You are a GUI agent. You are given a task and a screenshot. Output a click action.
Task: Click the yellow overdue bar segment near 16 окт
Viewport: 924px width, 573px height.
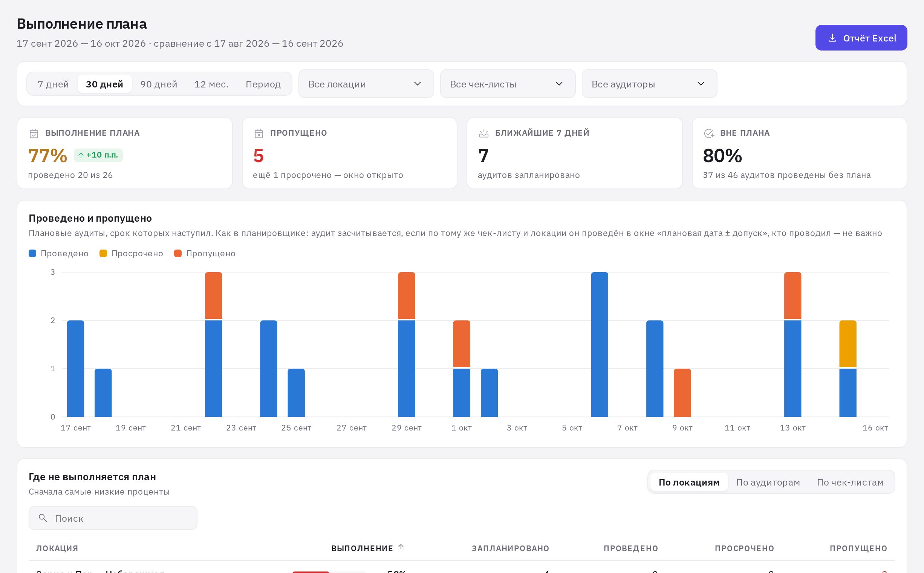coord(848,344)
